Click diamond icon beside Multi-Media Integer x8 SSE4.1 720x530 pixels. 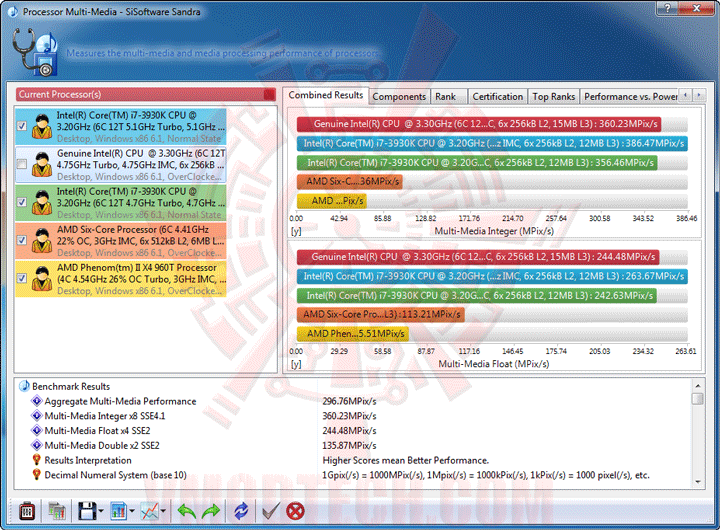(x=37, y=416)
